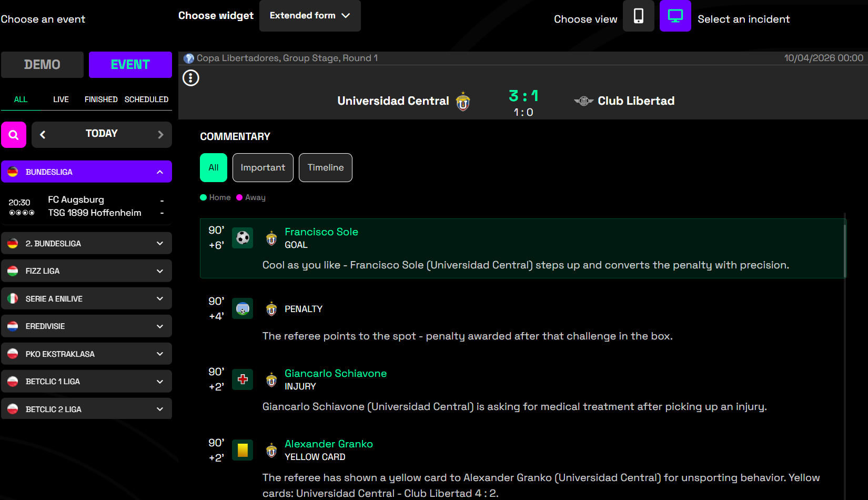Select the desktop monitor view icon

(x=675, y=16)
